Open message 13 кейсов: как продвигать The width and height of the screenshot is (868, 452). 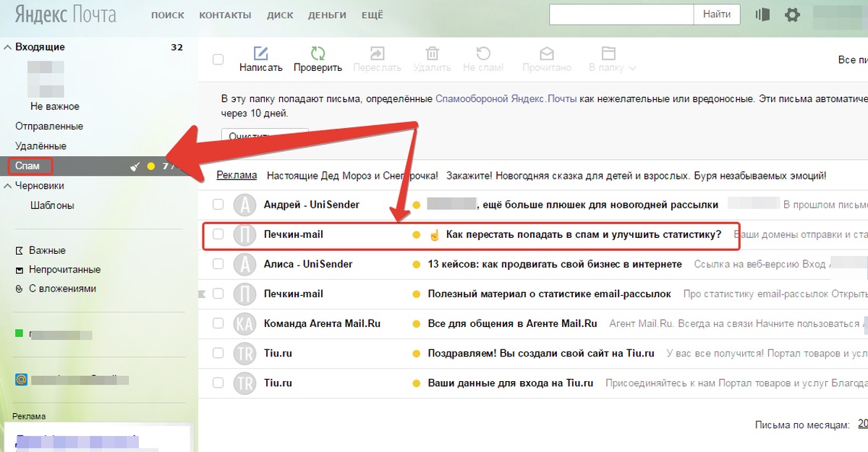coord(555,264)
